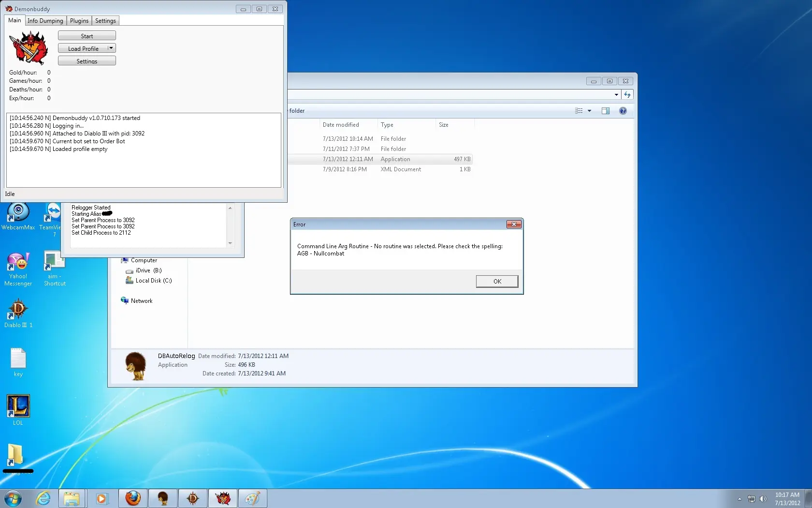Open the Settings tab in Demonbuddy
Viewport: 812px width, 508px height.
(x=105, y=21)
